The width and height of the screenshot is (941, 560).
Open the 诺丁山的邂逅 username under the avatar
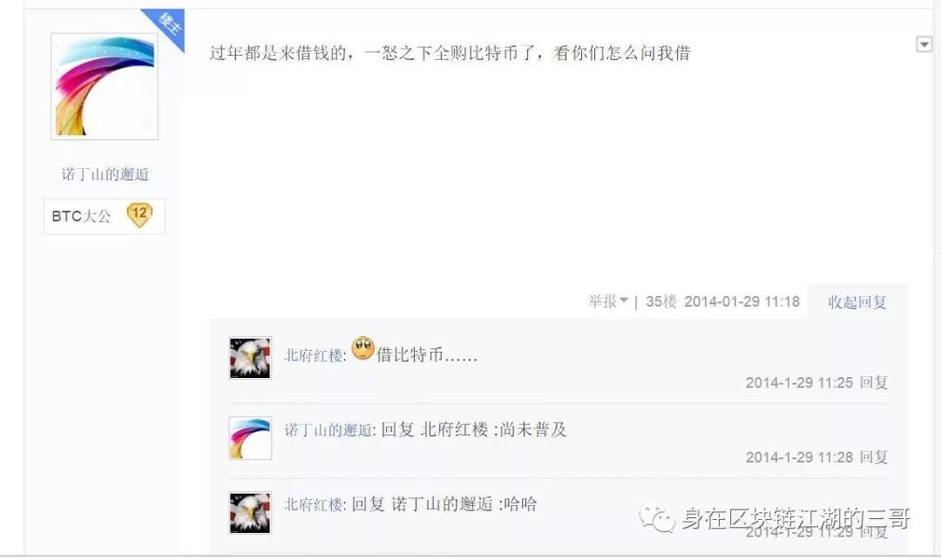(105, 174)
